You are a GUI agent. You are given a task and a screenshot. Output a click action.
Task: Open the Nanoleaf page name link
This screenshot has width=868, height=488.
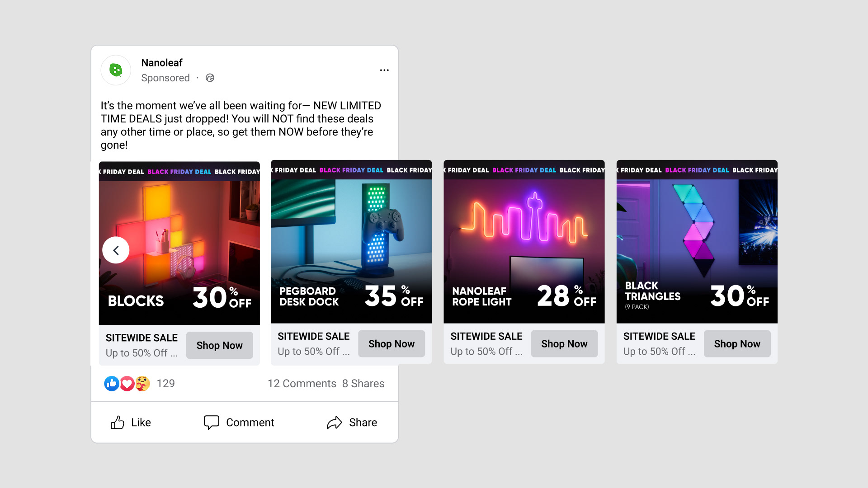tap(162, 63)
